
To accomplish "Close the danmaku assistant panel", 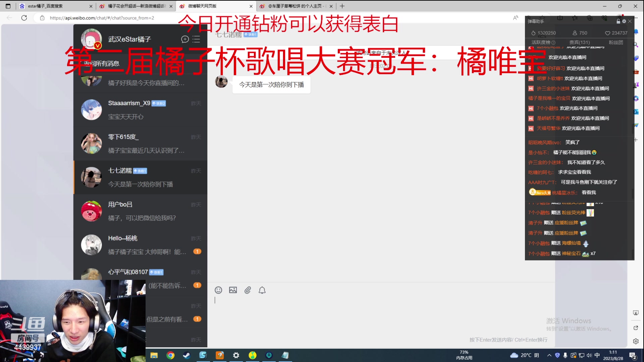I will click(x=630, y=21).
